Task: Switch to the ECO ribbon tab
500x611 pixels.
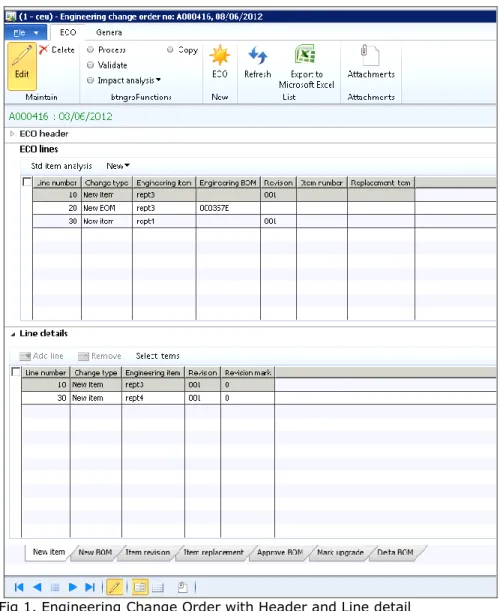Action: (x=68, y=33)
